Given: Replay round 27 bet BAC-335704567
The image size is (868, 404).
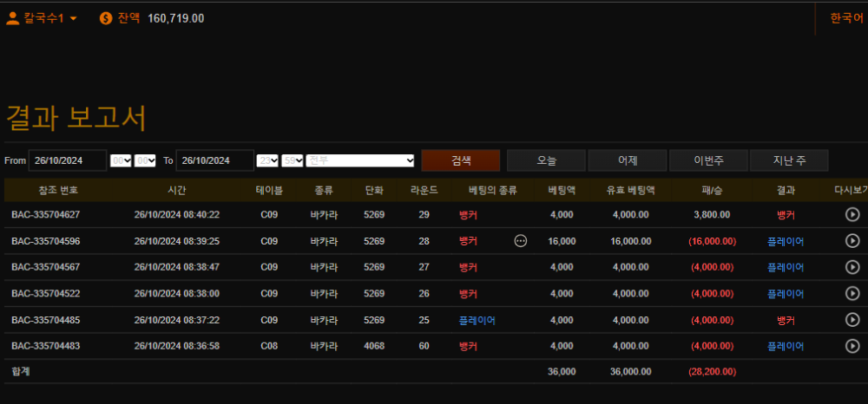Looking at the screenshot, I should [852, 267].
